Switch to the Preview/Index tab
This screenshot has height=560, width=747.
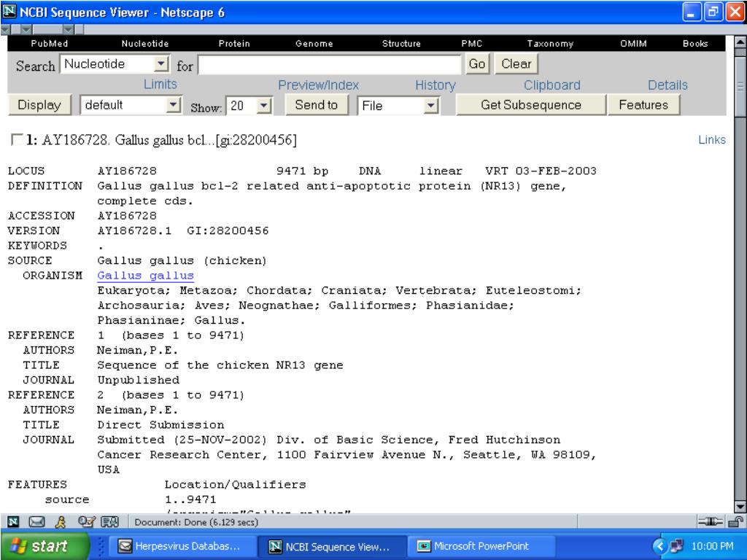tap(318, 85)
